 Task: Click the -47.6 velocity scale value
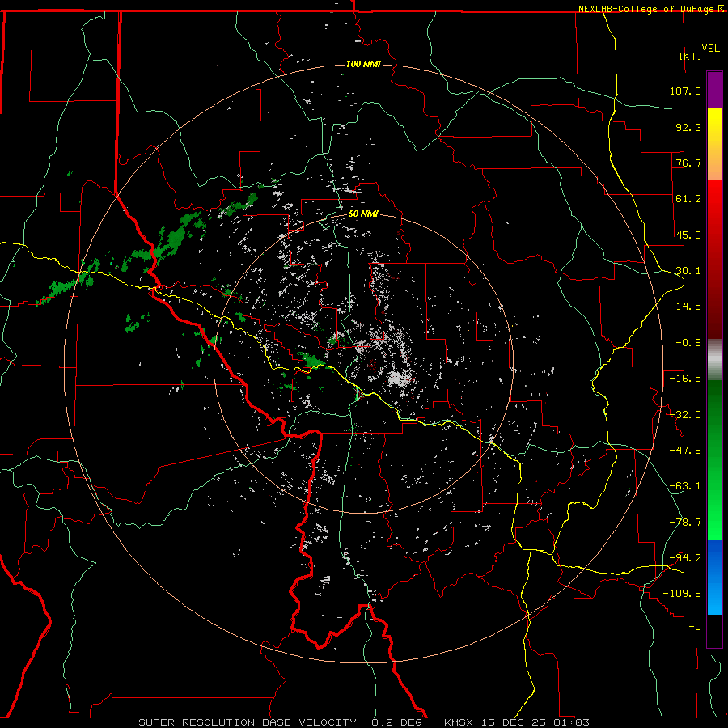point(685,451)
